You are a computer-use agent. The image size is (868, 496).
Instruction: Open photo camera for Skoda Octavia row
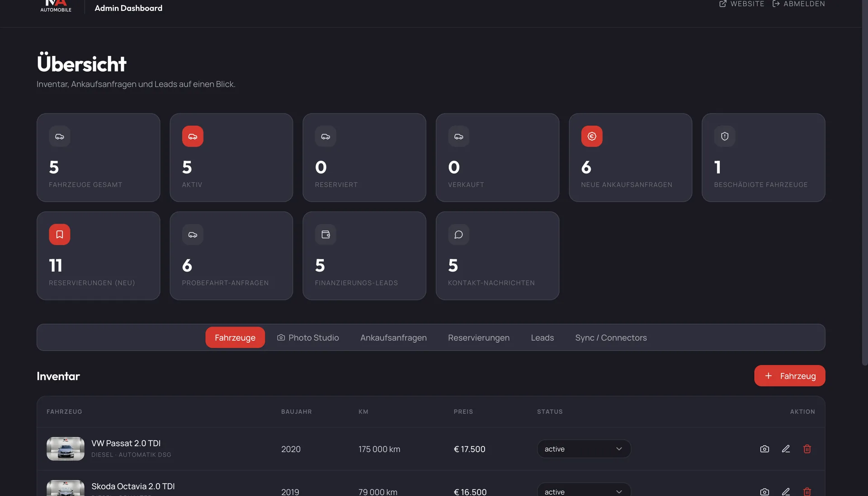pos(764,491)
